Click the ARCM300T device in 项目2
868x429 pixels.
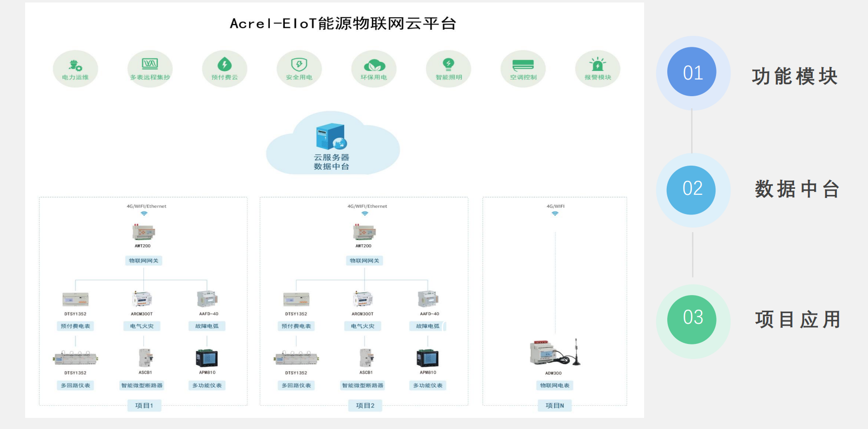pyautogui.click(x=363, y=299)
